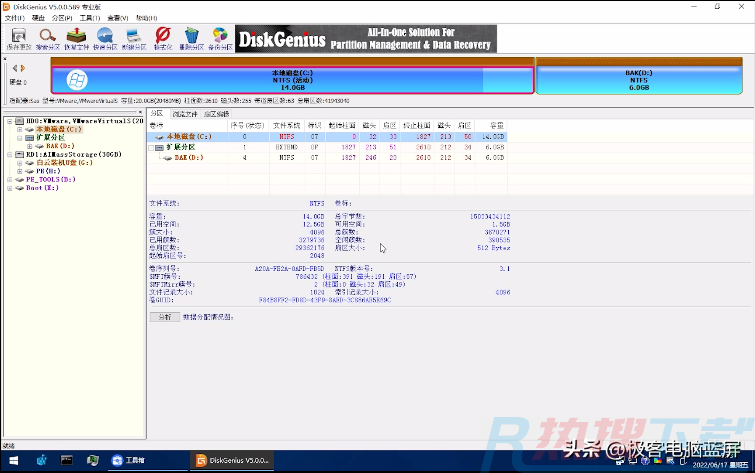
Task: Click the 序号(状态) column header
Action: [x=247, y=125]
